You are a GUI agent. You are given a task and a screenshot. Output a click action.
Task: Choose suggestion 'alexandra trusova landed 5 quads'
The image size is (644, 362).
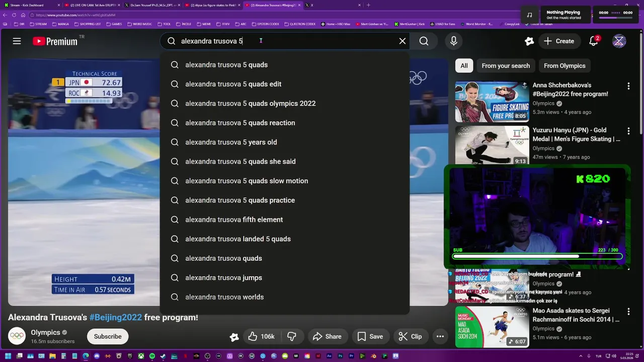(x=285, y=239)
